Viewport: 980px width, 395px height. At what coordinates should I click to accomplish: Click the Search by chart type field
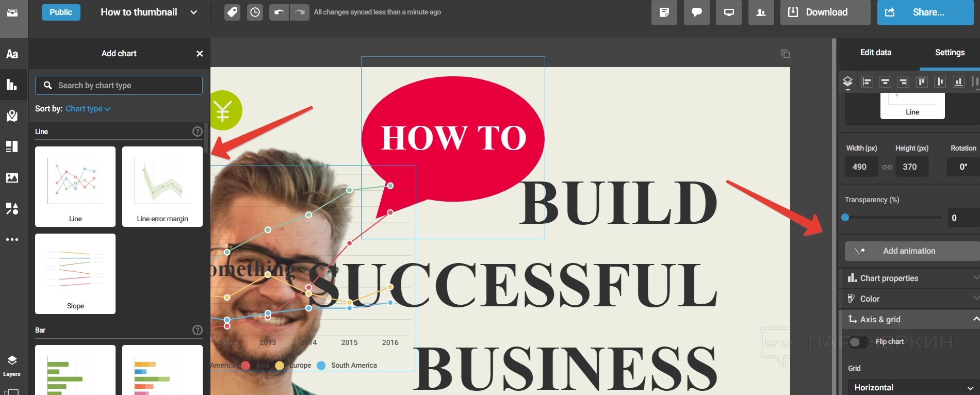(119, 86)
